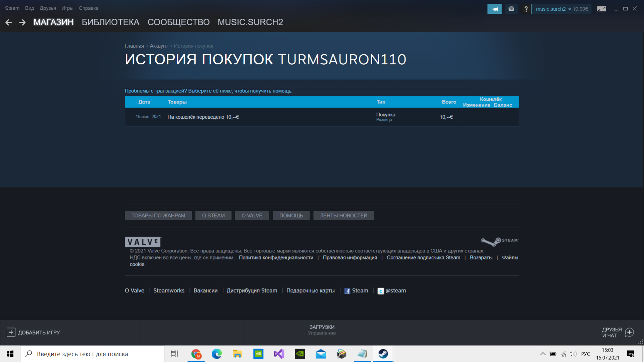Viewport: 644px width, 362px height.
Task: Focus the Windows taskbar search box
Action: coord(92,354)
